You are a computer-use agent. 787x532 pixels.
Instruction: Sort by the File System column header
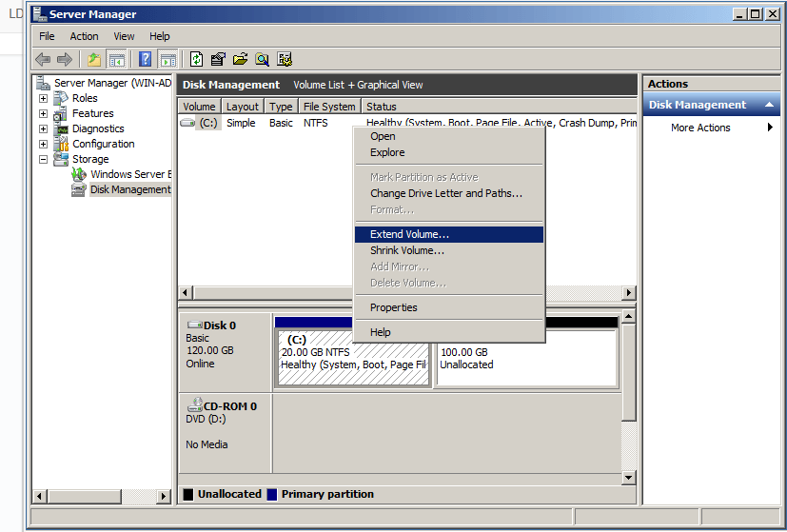pos(330,107)
